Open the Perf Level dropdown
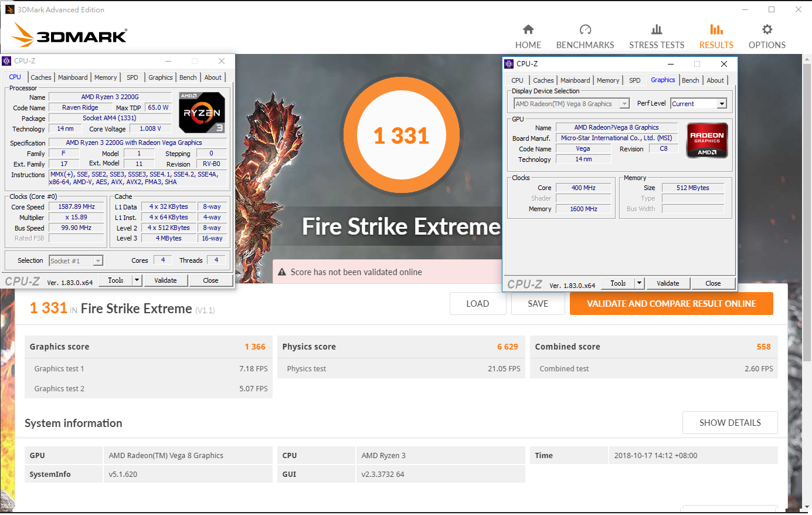The height and width of the screenshot is (515, 812). [x=699, y=104]
